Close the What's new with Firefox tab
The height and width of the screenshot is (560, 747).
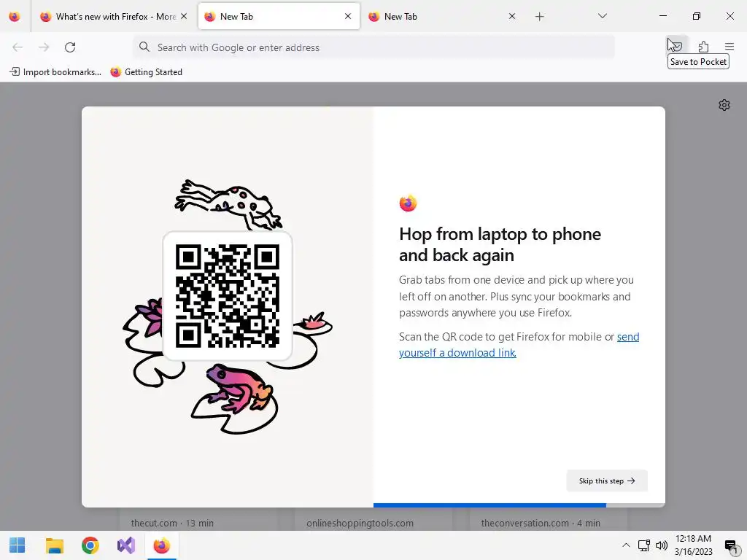[x=184, y=16]
